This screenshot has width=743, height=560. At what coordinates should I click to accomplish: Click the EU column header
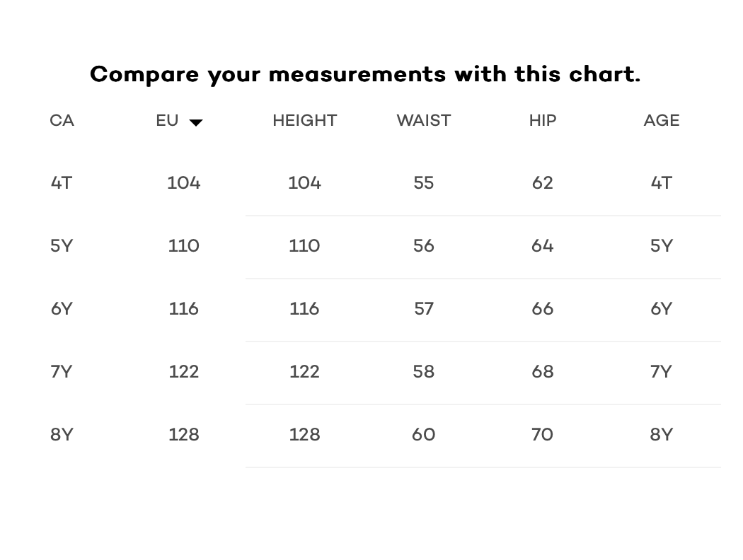(x=167, y=121)
